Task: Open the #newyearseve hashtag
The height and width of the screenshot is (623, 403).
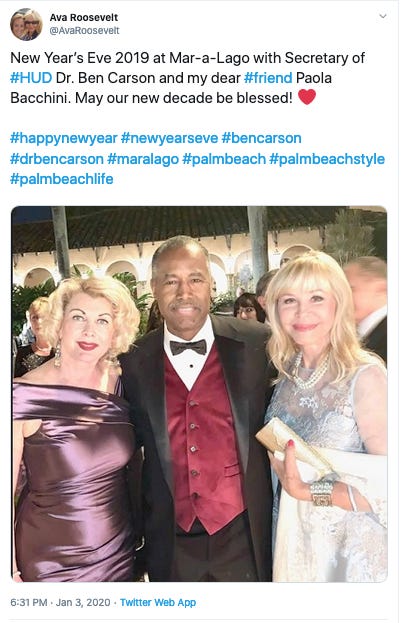Action: click(169, 139)
